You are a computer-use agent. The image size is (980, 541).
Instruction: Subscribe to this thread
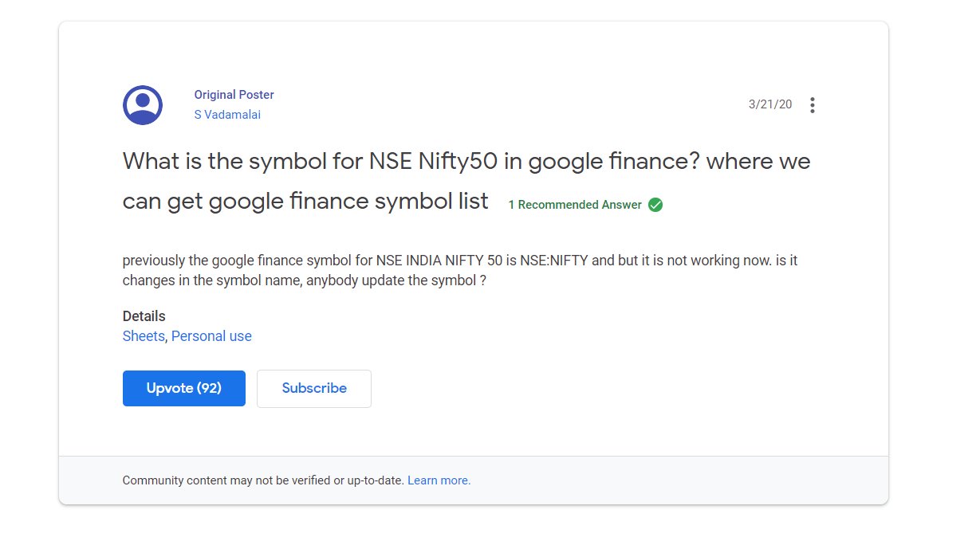(314, 388)
